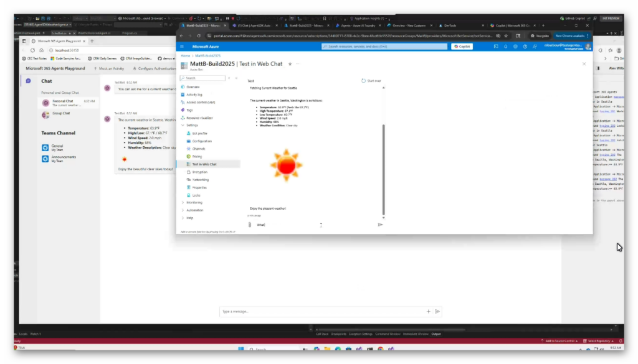Open Azure notifications bell
Viewport: 638px width, 364px height.
(x=506, y=46)
